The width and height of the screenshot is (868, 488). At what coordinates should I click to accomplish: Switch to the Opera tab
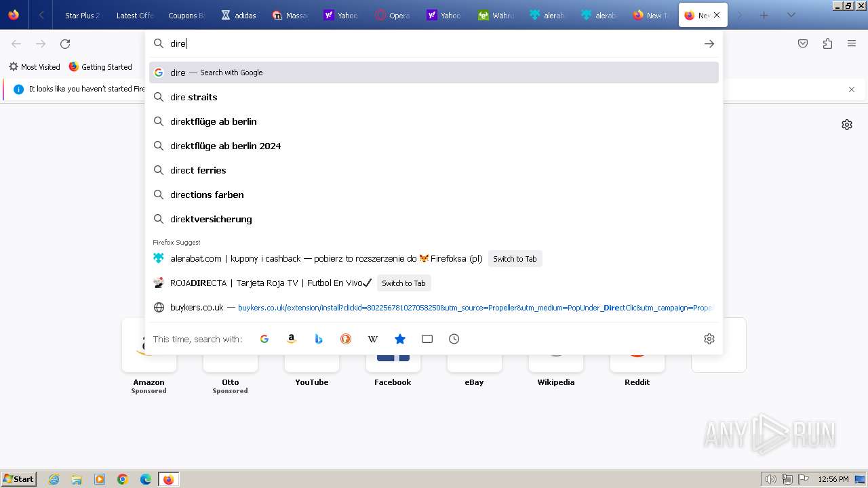(393, 15)
